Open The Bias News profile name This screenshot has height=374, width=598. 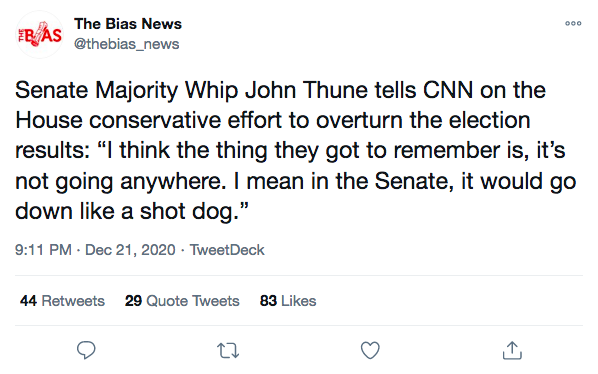pyautogui.click(x=128, y=24)
